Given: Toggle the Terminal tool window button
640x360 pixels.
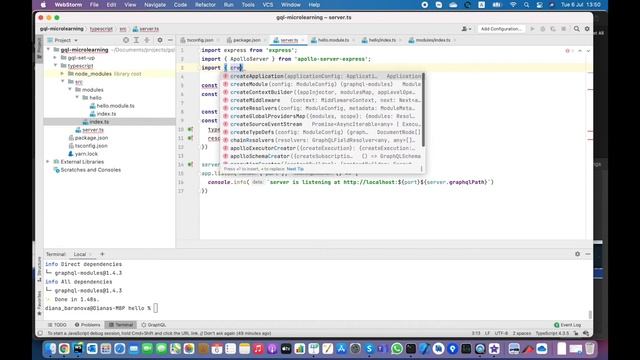Looking at the screenshot, I should [x=121, y=325].
